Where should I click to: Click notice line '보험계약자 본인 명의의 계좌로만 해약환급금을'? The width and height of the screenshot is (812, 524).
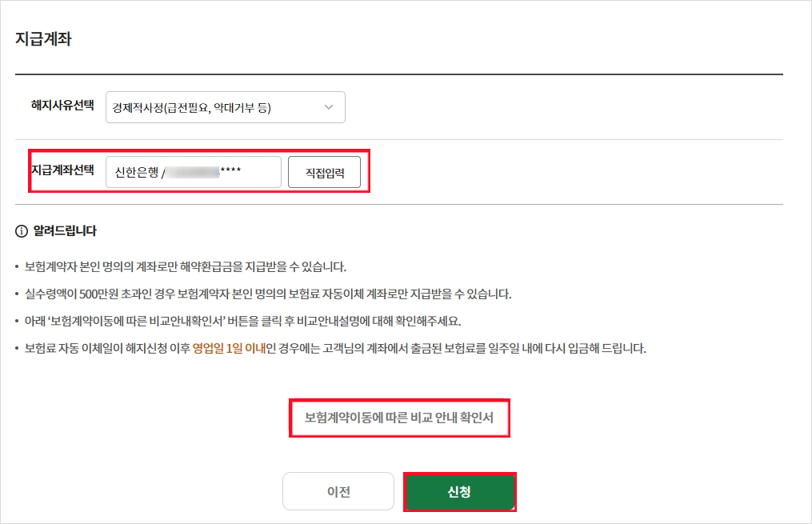[186, 266]
